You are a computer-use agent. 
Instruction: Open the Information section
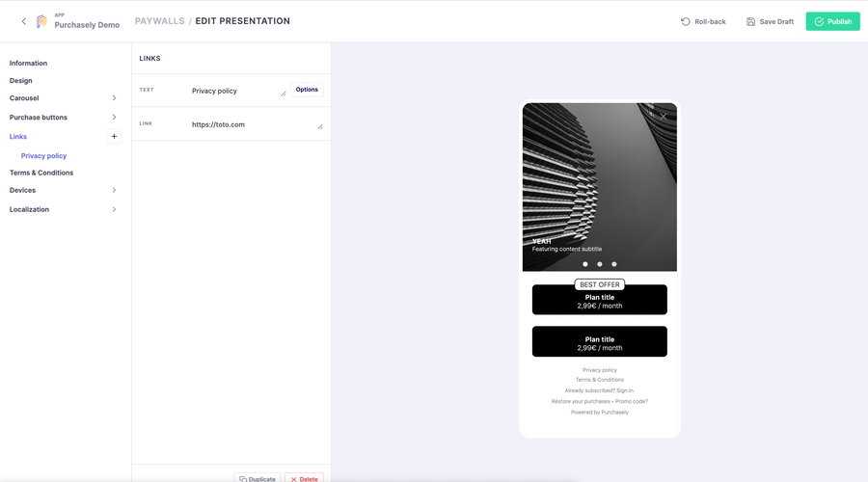28,64
